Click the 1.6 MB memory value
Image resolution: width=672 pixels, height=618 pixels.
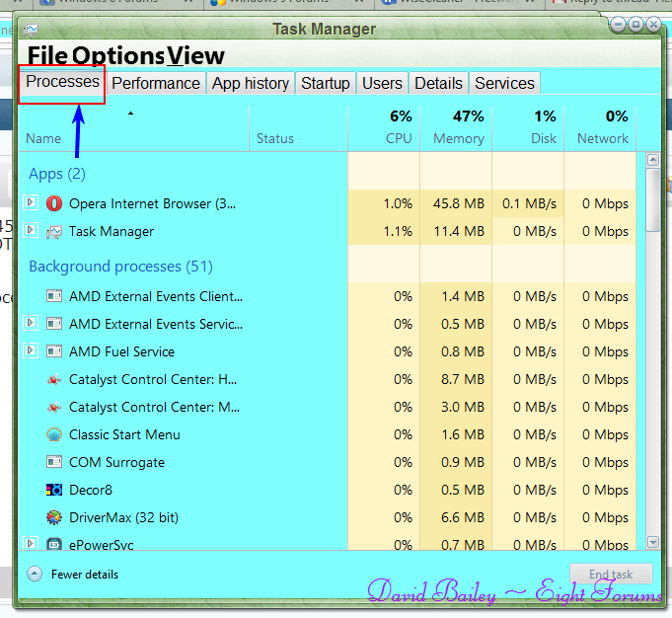point(463,434)
